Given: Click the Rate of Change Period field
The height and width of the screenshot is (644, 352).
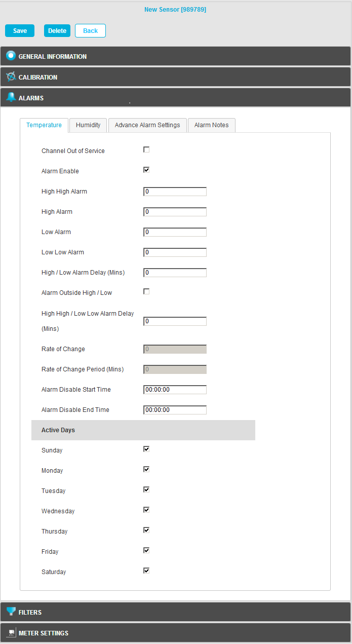Looking at the screenshot, I should [175, 369].
